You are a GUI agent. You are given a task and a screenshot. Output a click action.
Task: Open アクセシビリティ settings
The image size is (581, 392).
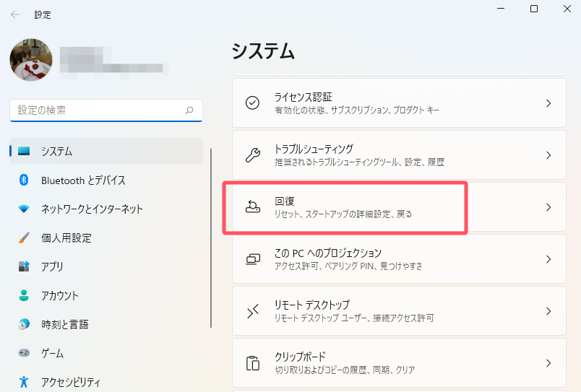click(106, 382)
